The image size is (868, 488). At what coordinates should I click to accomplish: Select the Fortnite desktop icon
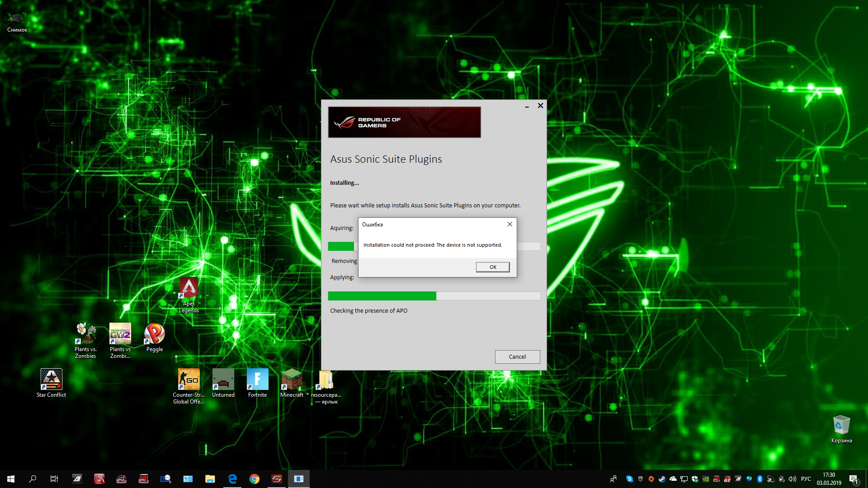(x=257, y=380)
